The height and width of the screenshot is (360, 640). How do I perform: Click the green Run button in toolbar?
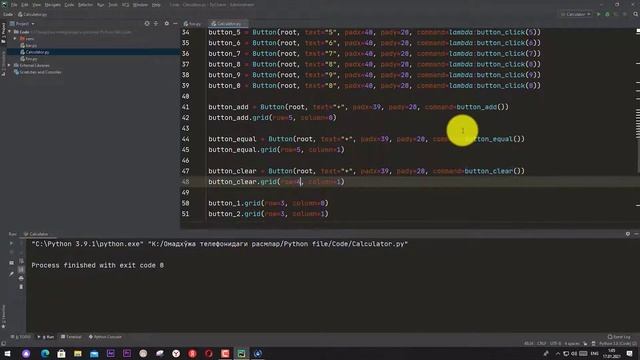599,14
